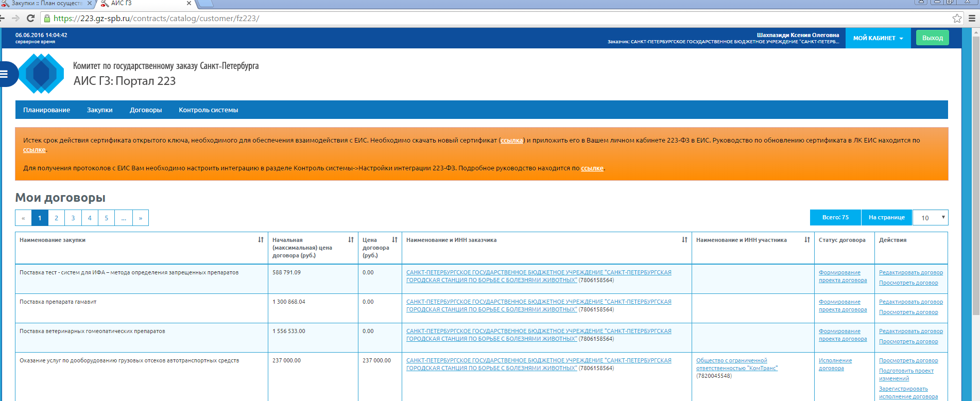Go to page 5 of contracts
The height and width of the screenshot is (401, 980).
tap(107, 218)
